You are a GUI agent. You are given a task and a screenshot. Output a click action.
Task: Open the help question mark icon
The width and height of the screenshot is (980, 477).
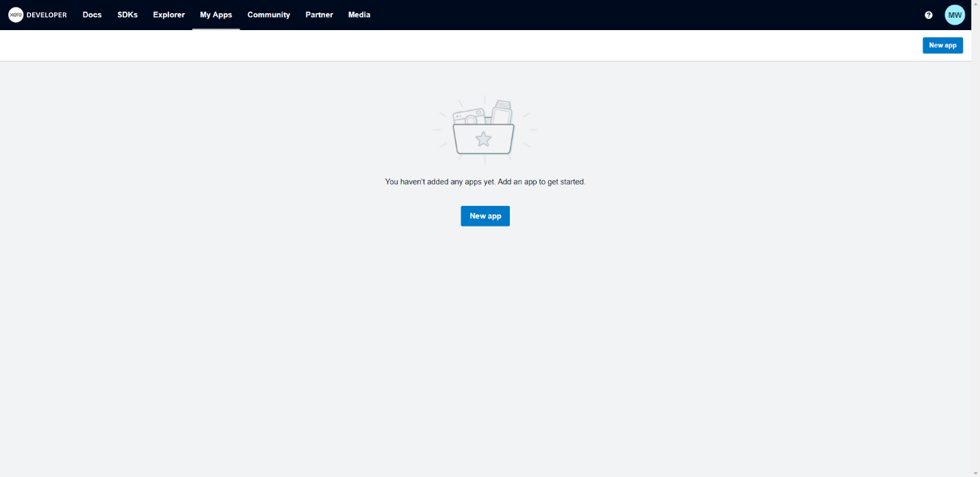point(929,14)
